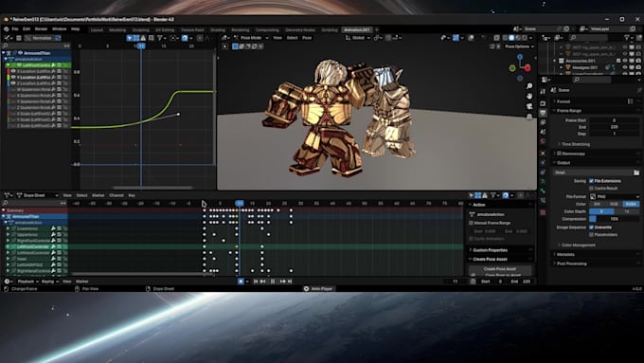644x363 pixels.
Task: Select the RGBA color option
Action: (x=631, y=204)
